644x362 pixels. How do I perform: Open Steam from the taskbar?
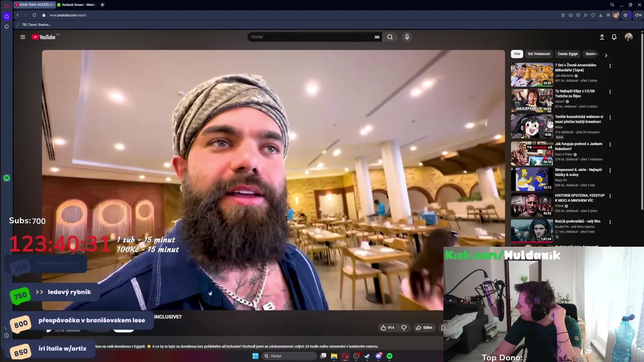coord(367,356)
